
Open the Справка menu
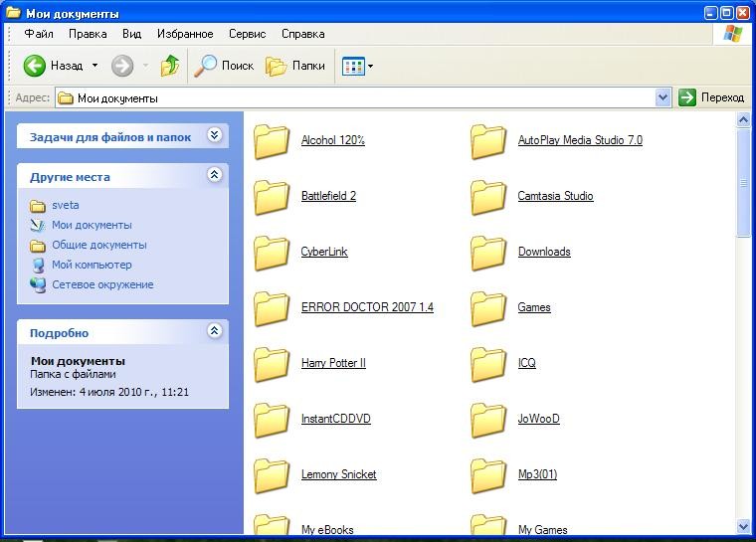coord(302,34)
